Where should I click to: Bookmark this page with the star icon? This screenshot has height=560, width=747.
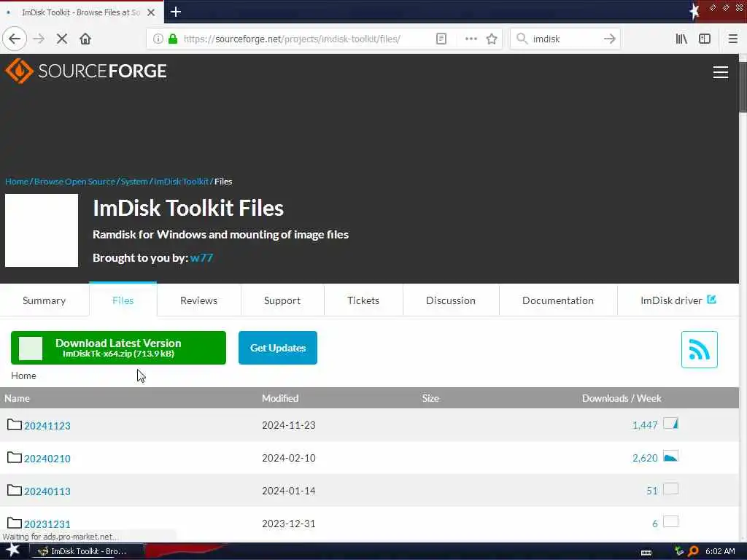492,39
